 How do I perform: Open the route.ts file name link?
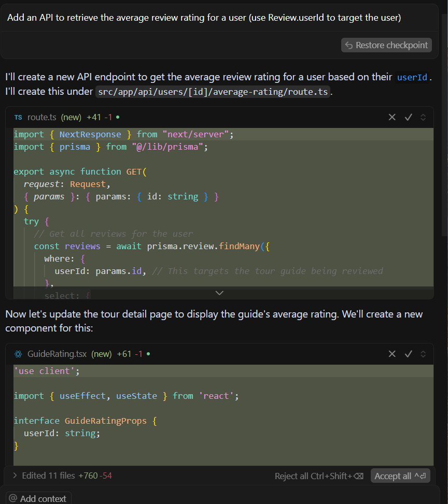[x=42, y=117]
